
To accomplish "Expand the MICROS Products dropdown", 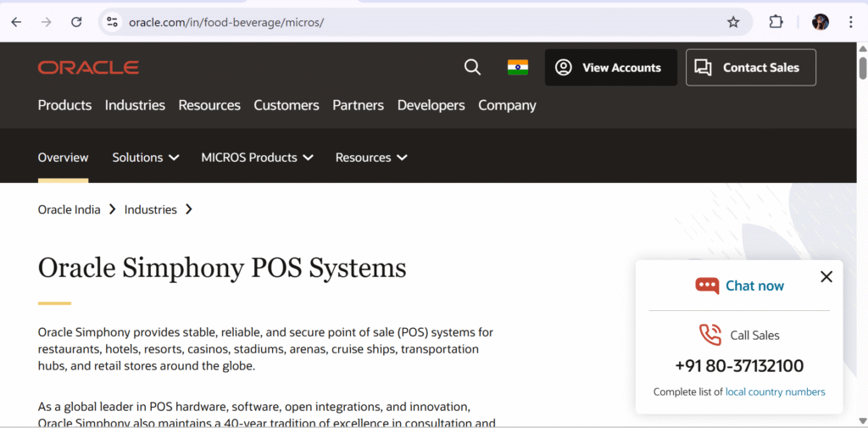I will [258, 158].
